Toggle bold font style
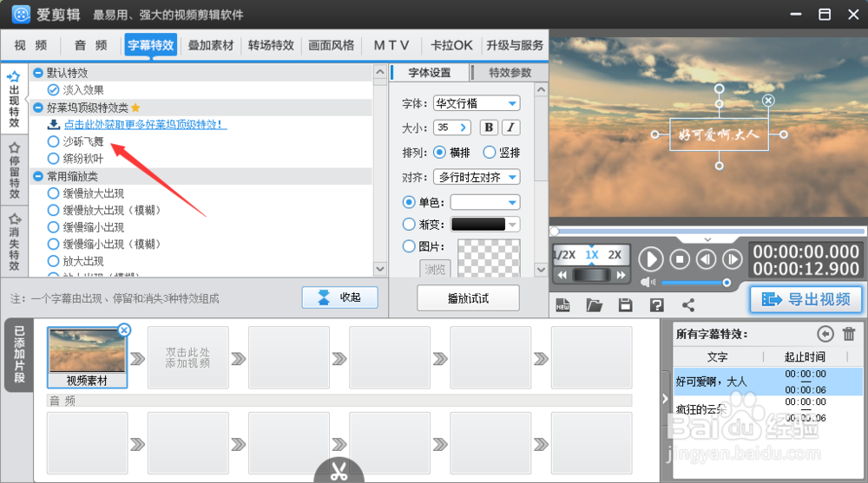 pyautogui.click(x=489, y=127)
